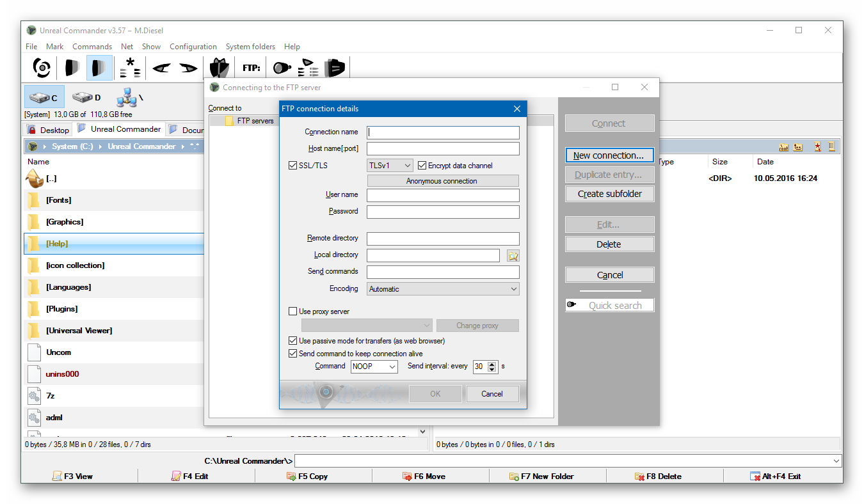Select the FTP servers folder in Connect to list
This screenshot has height=504, width=864.
click(255, 120)
